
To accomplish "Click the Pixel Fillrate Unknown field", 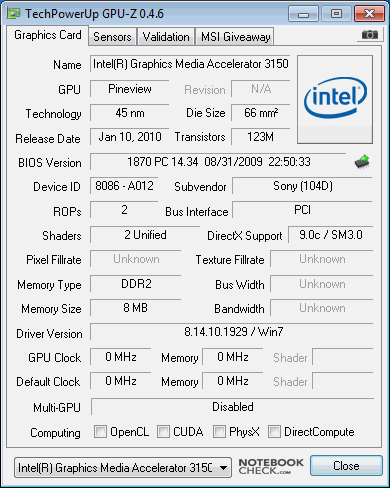I will click(136, 259).
